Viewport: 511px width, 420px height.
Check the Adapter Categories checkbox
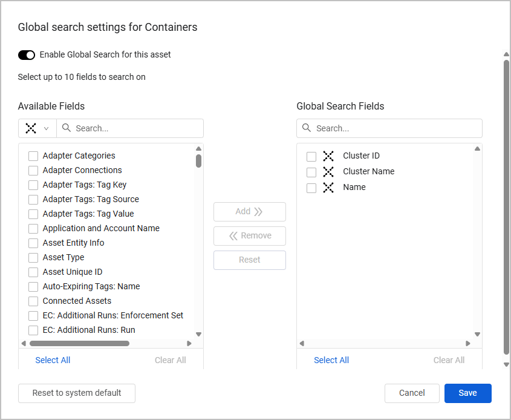pyautogui.click(x=33, y=156)
